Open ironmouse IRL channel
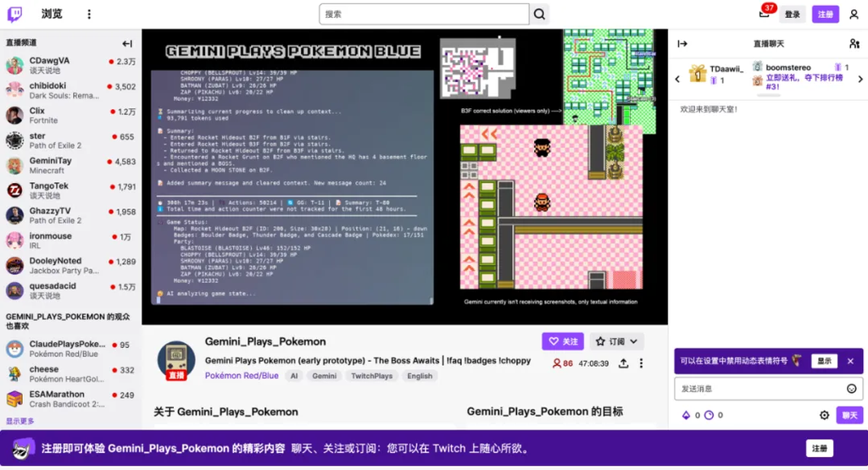868x470 pixels. click(71, 241)
